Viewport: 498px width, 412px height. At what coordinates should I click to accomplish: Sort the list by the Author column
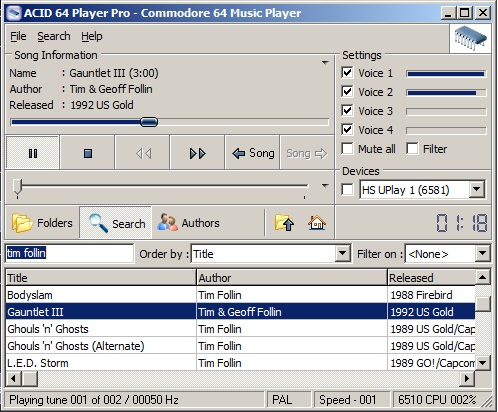tap(292, 278)
